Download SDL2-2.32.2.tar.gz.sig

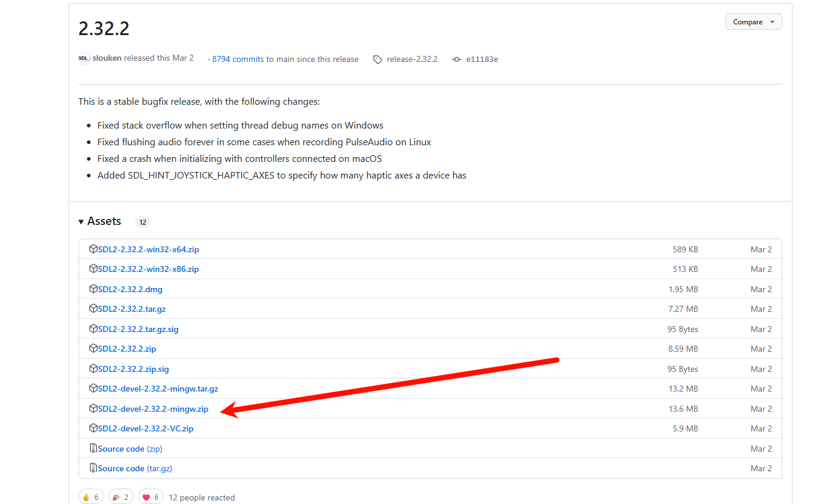(138, 329)
